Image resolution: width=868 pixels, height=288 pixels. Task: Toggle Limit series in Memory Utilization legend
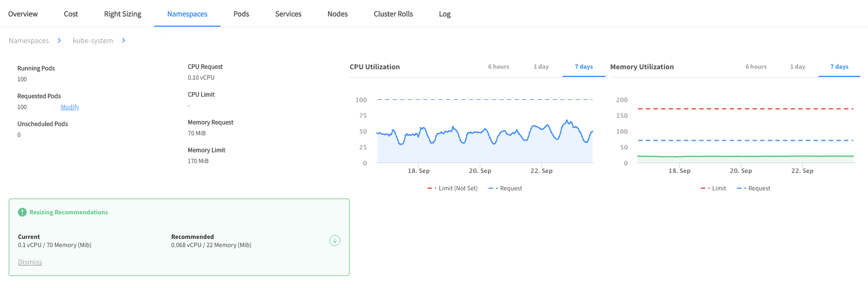click(713, 188)
